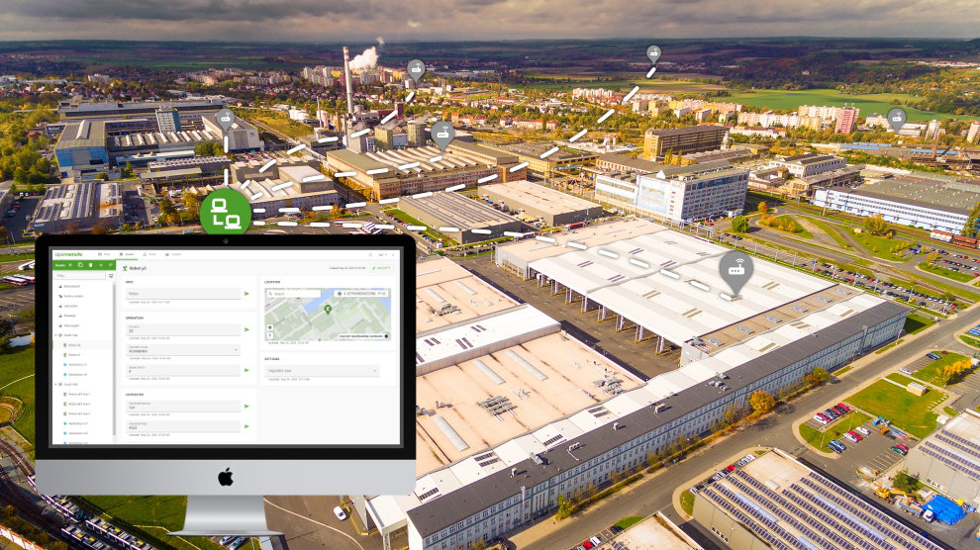Collapse the first hall tree group
Image resolution: width=980 pixels, height=550 pixels.
[x=55, y=335]
